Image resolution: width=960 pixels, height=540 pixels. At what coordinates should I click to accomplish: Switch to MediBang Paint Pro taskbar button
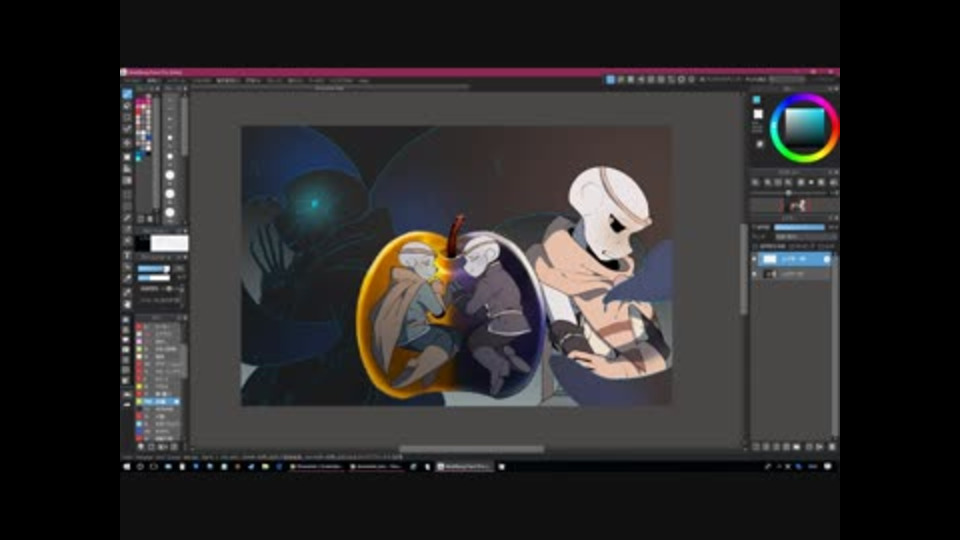pyautogui.click(x=464, y=467)
